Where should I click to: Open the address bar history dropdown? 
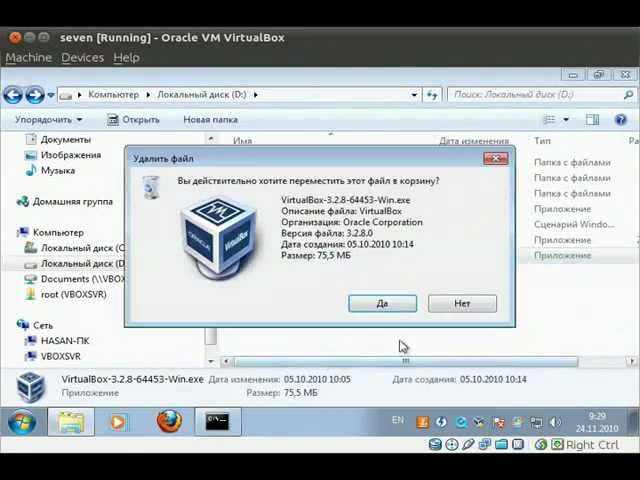(x=414, y=95)
